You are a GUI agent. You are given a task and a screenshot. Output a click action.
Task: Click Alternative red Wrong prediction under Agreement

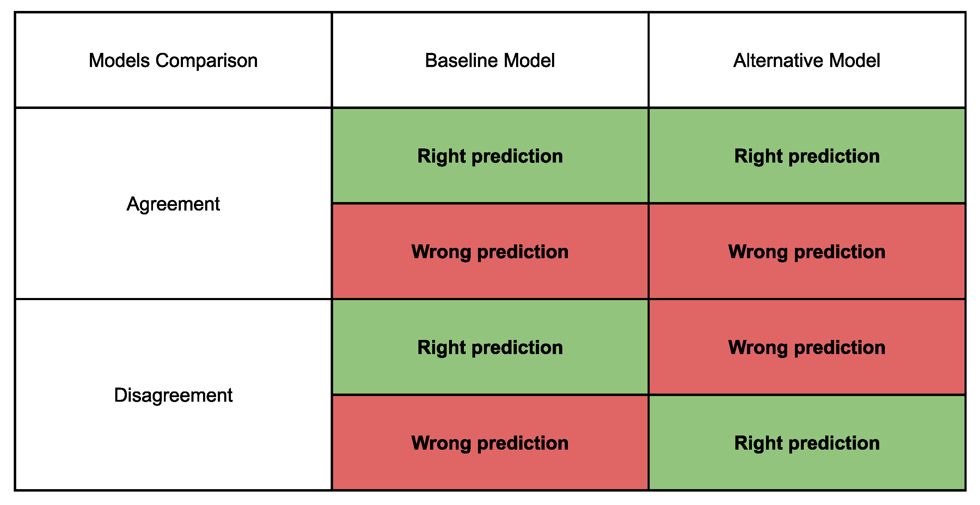pos(807,251)
